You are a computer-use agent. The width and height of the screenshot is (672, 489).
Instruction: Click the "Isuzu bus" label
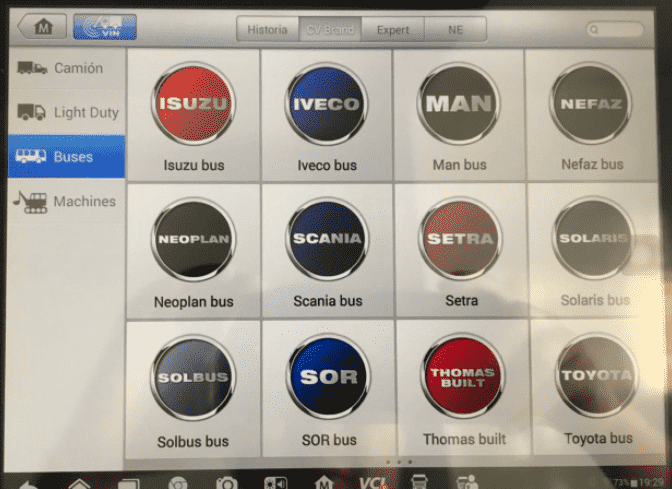click(x=194, y=165)
